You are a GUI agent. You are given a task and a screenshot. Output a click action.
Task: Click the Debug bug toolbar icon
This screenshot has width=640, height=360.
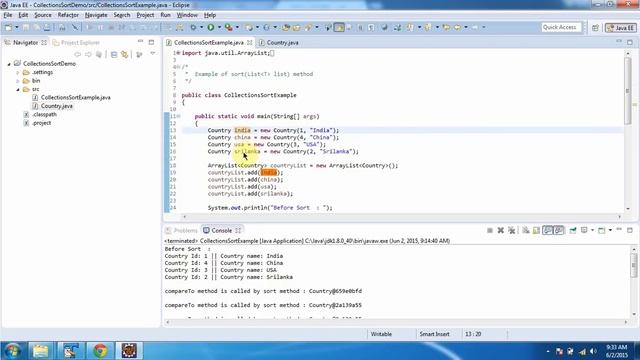point(193,27)
